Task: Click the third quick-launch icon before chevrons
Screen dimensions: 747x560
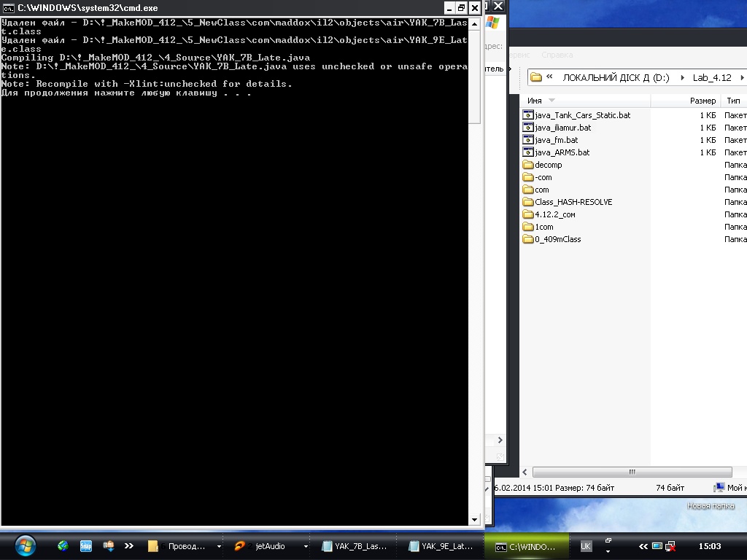Action: 109,546
